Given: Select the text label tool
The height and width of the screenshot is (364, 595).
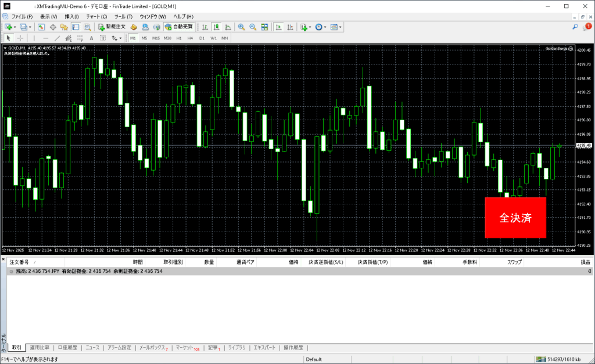Looking at the screenshot, I should (91, 38).
